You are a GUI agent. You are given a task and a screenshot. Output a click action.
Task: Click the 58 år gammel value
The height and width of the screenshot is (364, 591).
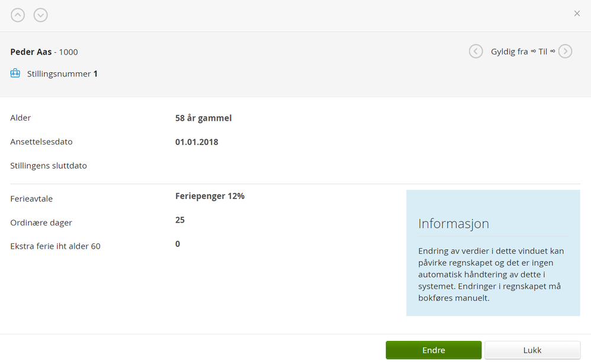(x=203, y=118)
